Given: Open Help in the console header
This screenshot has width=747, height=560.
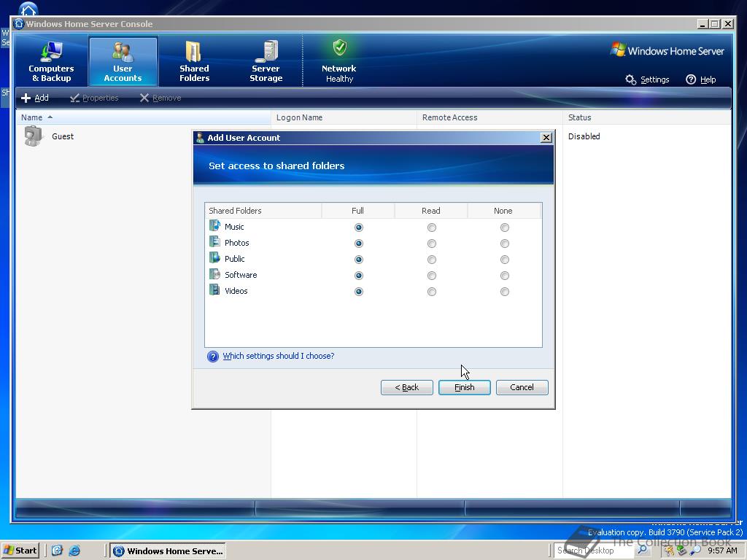Looking at the screenshot, I should [x=701, y=79].
